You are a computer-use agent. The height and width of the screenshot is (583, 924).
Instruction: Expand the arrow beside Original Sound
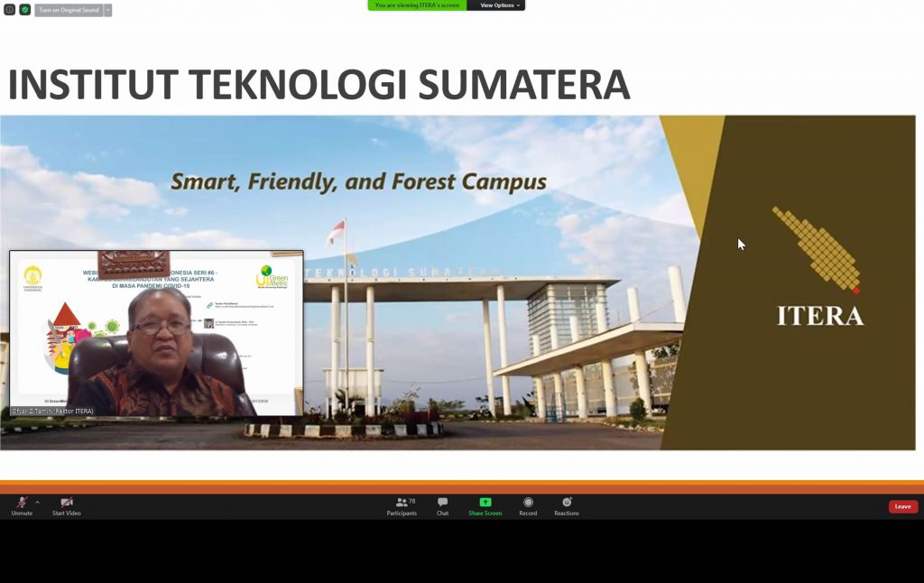tap(108, 10)
